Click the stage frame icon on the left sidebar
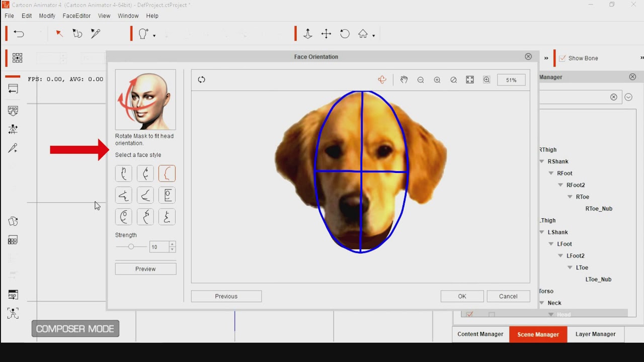The width and height of the screenshot is (644, 362). [x=13, y=89]
